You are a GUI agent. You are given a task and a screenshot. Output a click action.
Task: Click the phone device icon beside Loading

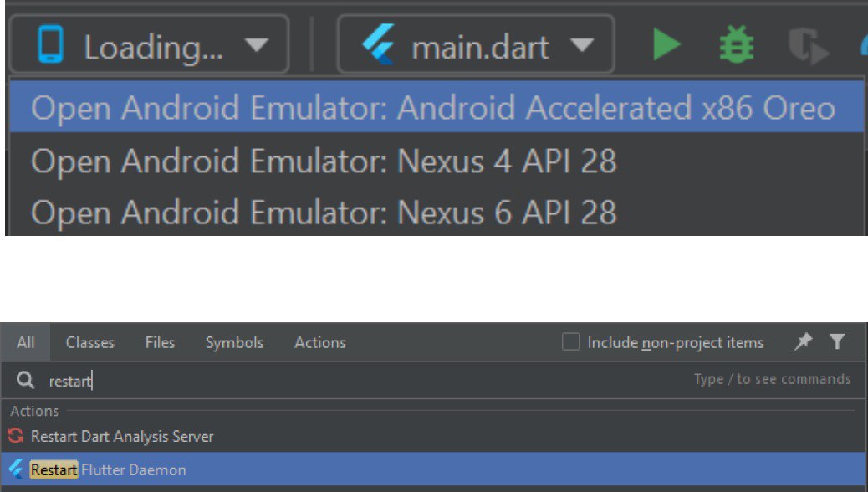[50, 44]
